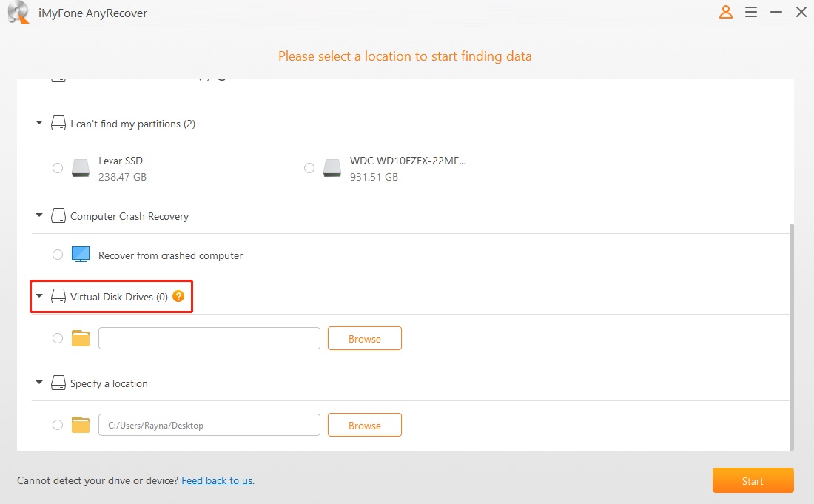Collapse the I can't find my partitions section
The width and height of the screenshot is (814, 504).
click(39, 123)
